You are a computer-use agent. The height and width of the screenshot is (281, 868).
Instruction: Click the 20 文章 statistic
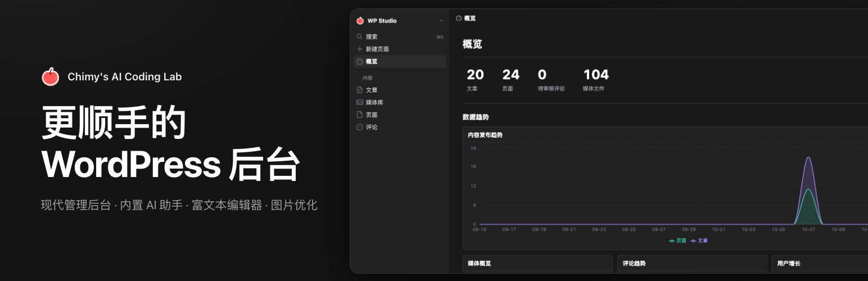pos(475,80)
